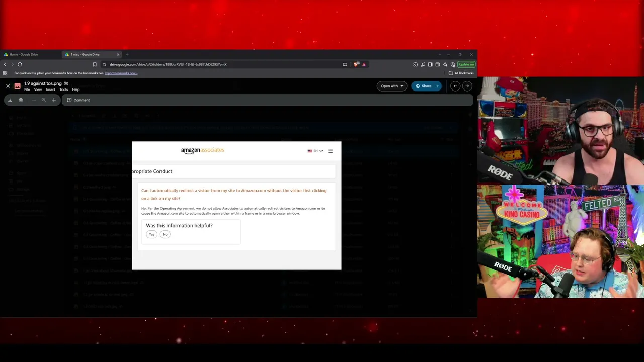Open the EN language selector in the image
The image size is (644, 362).
315,151
